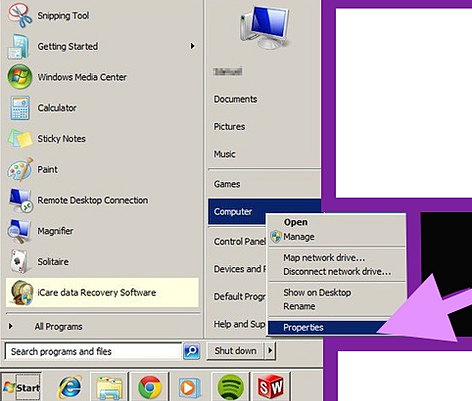Click the Getting Started icon
Screen dimensions: 472x401
(19, 47)
